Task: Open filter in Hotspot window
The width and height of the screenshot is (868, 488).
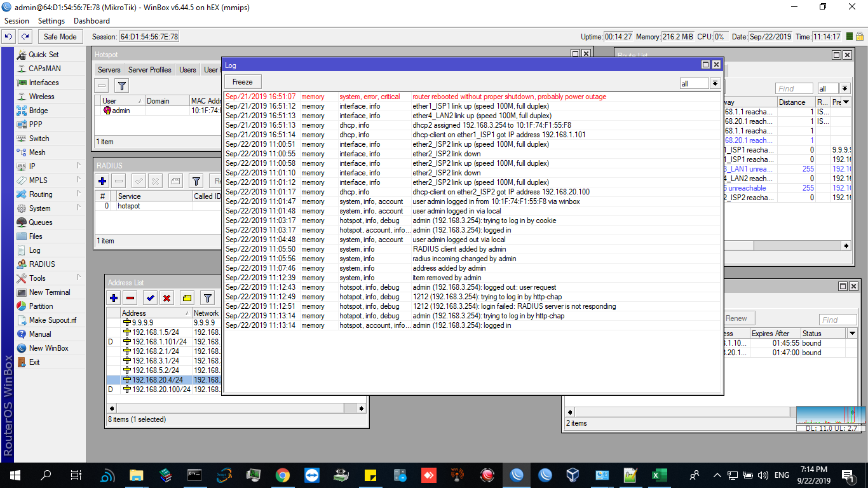Action: tap(122, 86)
